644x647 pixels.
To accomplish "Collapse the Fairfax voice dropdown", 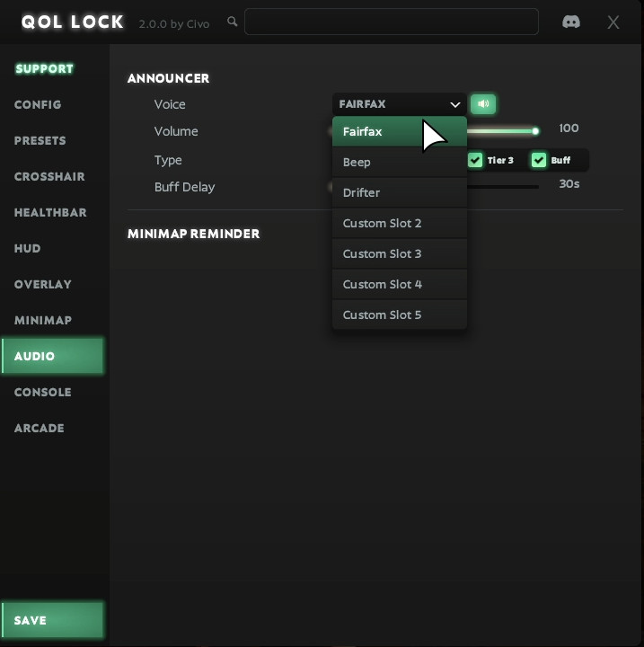I will pos(399,104).
